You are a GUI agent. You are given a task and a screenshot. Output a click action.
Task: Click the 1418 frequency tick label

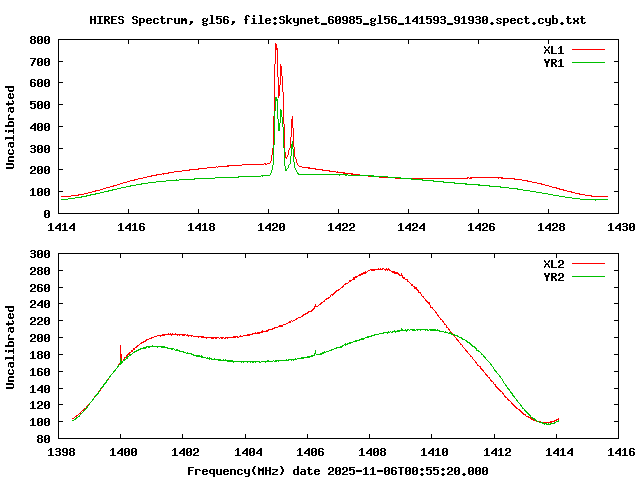201,227
